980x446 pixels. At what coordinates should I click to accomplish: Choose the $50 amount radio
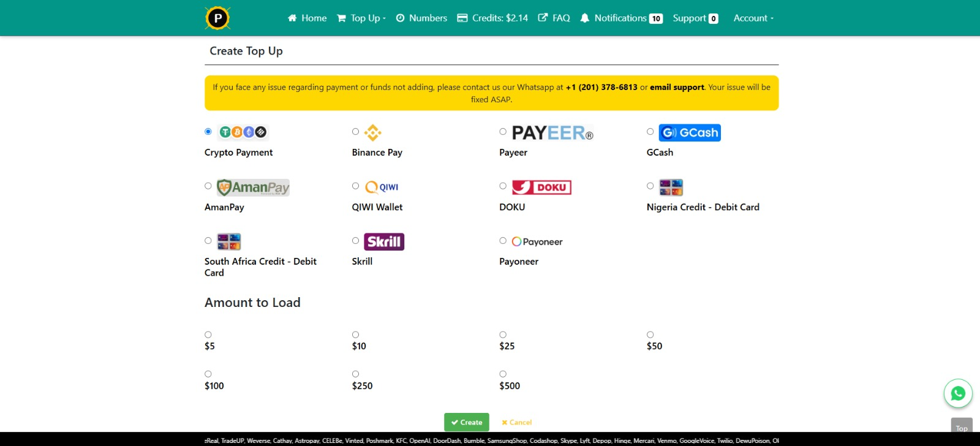650,334
